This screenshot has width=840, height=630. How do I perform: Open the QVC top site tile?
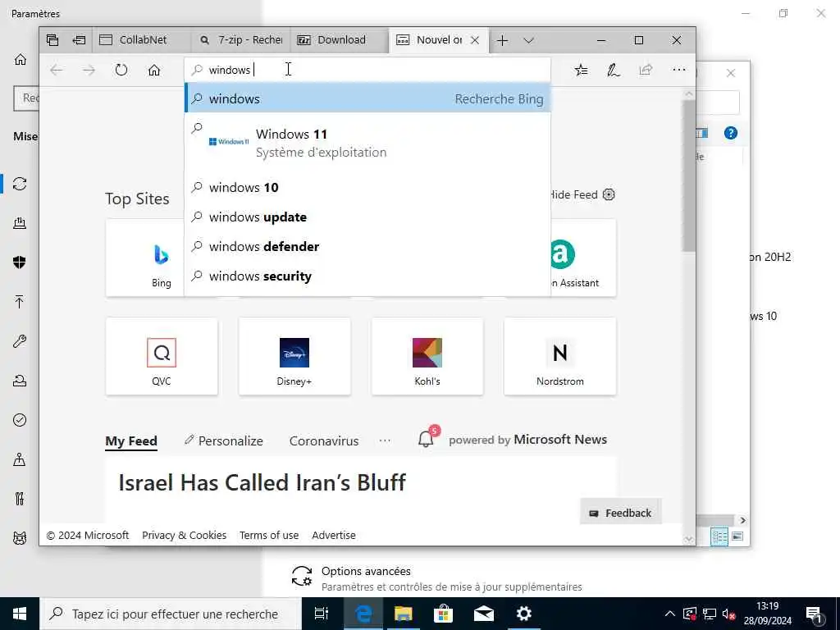[162, 356]
